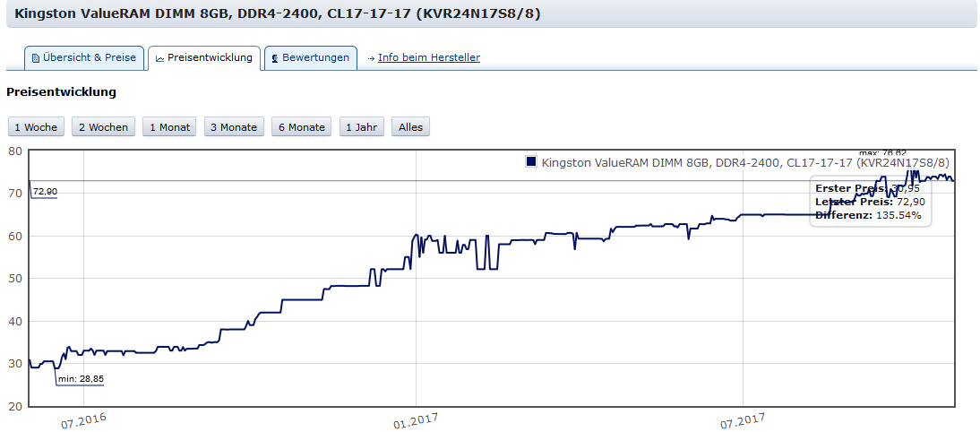Click the 72,90 price marker label

click(x=45, y=191)
